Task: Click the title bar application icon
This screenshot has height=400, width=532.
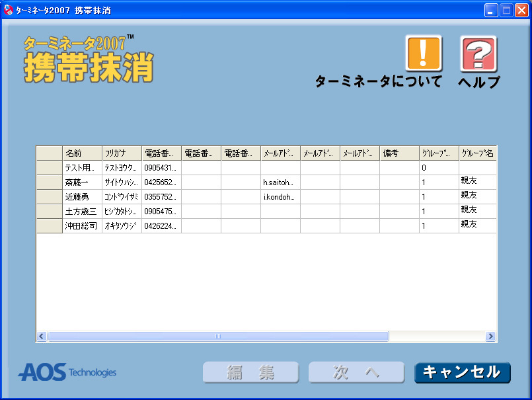Action: (9, 10)
